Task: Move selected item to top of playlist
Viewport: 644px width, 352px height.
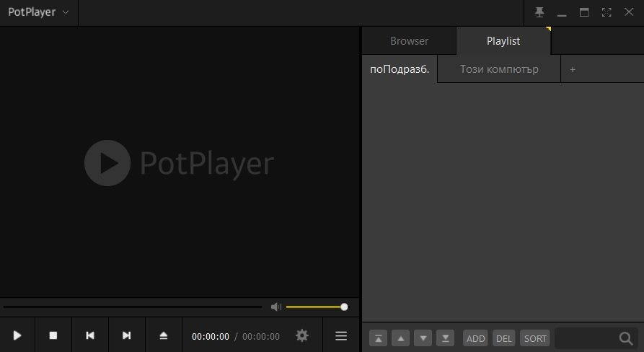Action: point(379,338)
